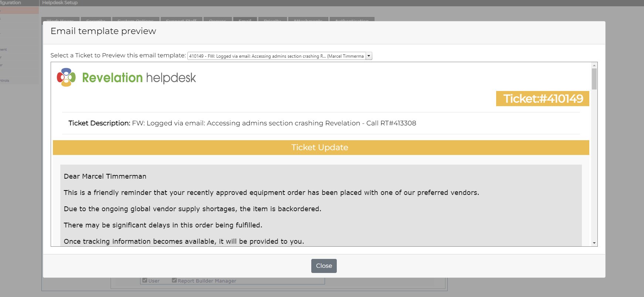This screenshot has height=297, width=644.
Task: Open the System Options tab
Action: (x=136, y=20)
